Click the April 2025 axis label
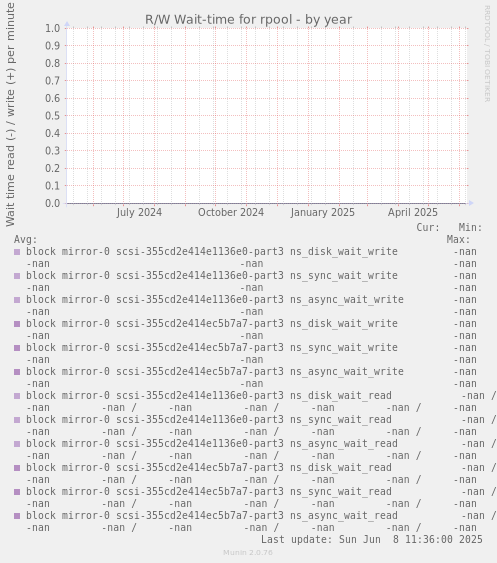The height and width of the screenshot is (563, 497). coord(413,212)
